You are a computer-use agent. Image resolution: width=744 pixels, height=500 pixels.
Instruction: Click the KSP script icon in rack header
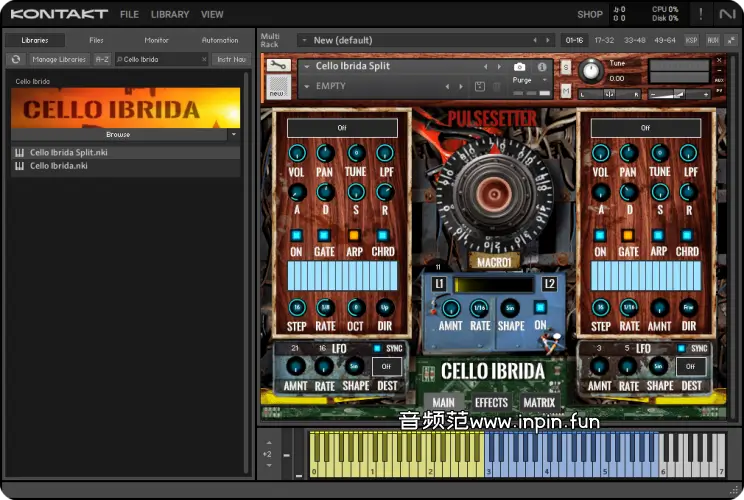(692, 40)
